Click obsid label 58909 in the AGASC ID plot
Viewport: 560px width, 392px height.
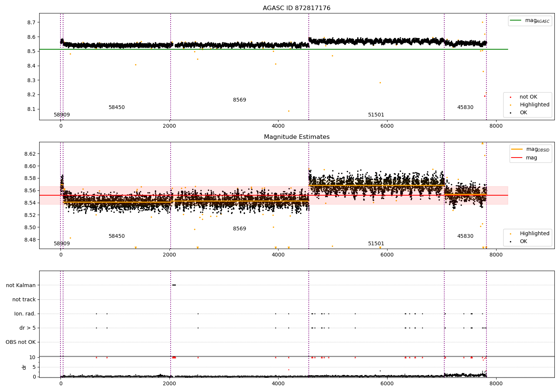point(62,115)
